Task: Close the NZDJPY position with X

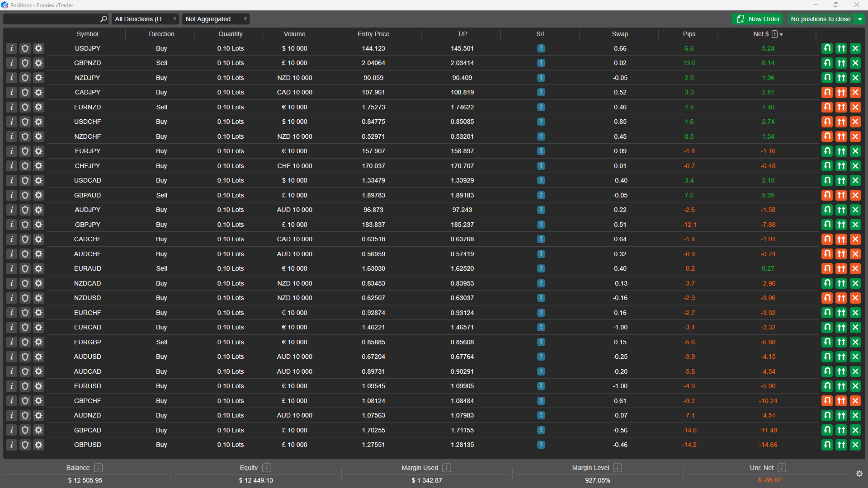Action: 855,78
